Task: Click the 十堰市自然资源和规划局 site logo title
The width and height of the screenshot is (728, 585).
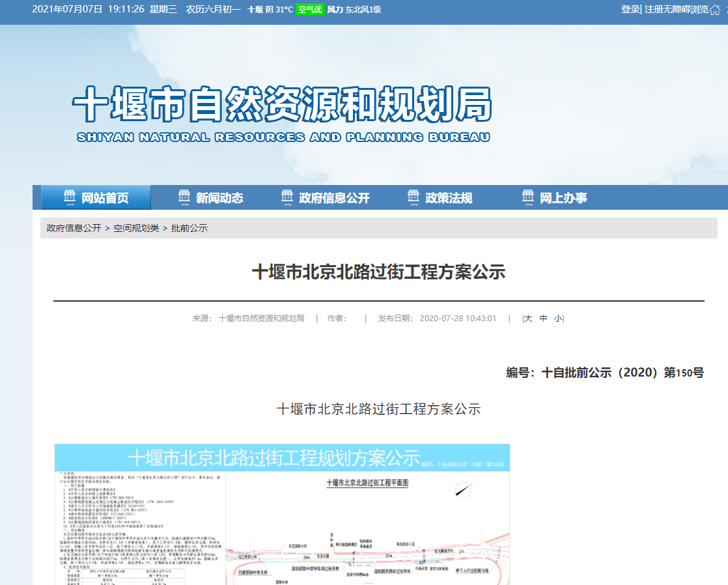Action: click(x=283, y=104)
